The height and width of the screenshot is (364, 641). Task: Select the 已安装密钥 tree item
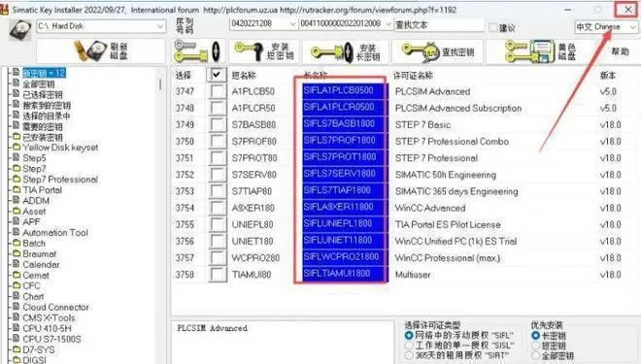43,137
